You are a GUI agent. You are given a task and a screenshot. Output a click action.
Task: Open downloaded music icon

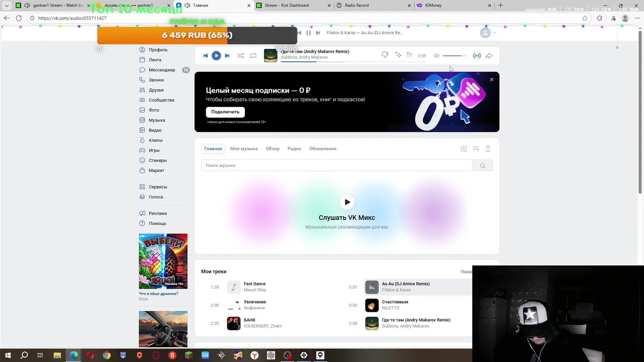[x=464, y=149]
